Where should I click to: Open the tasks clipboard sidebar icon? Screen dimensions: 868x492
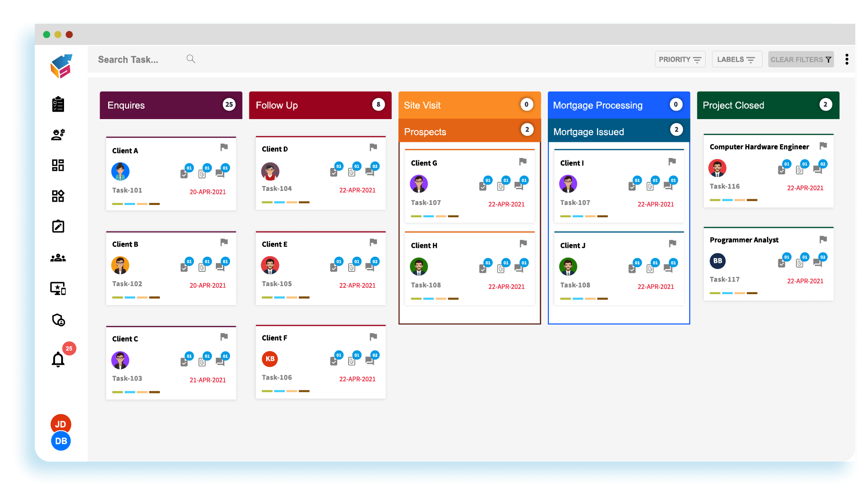pos(58,104)
